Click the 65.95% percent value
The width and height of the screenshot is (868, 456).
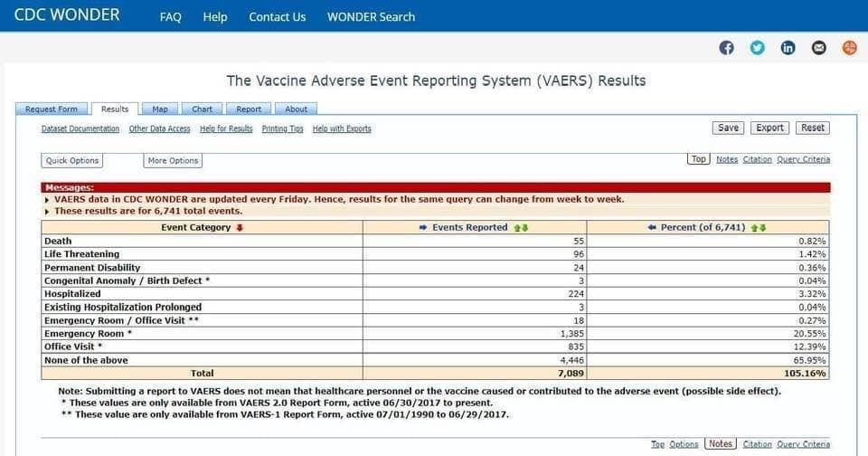[809, 360]
